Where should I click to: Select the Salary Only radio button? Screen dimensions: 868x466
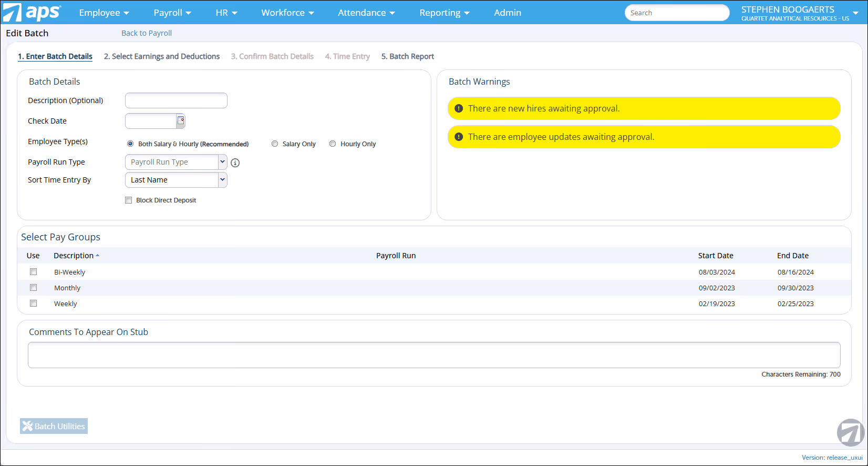click(275, 144)
